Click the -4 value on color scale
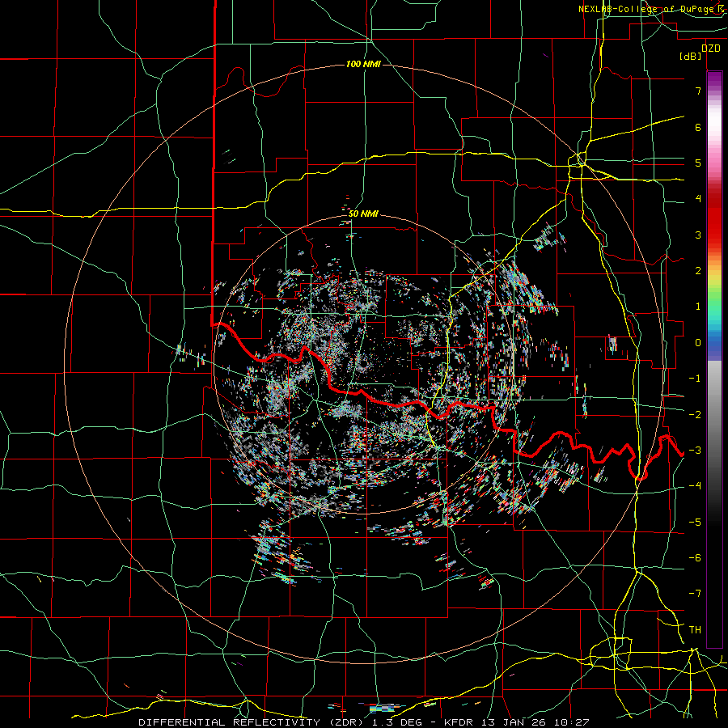The height and width of the screenshot is (728, 728). coord(695,486)
